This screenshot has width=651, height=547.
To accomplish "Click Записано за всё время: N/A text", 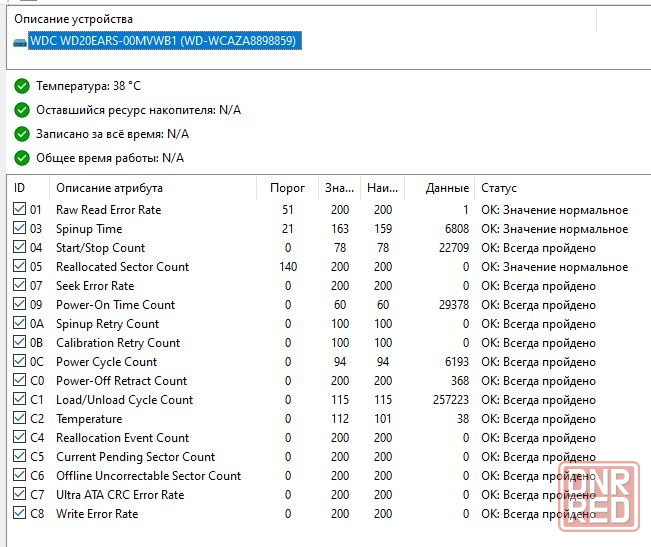I will [x=113, y=134].
